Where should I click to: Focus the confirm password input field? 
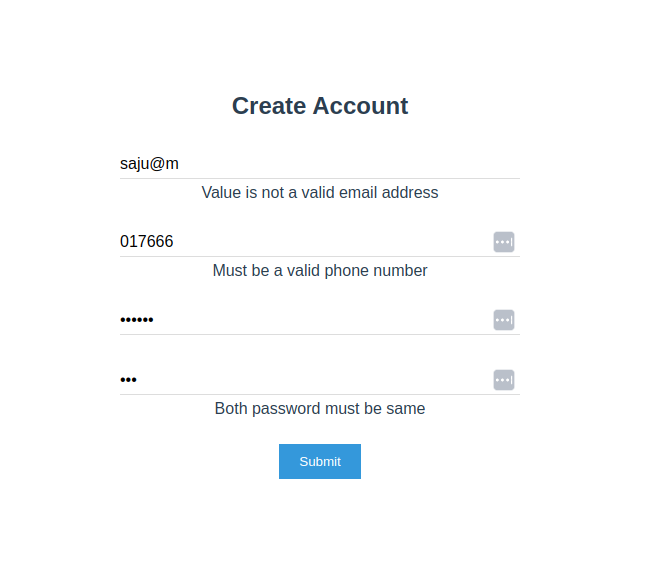[x=300, y=380]
